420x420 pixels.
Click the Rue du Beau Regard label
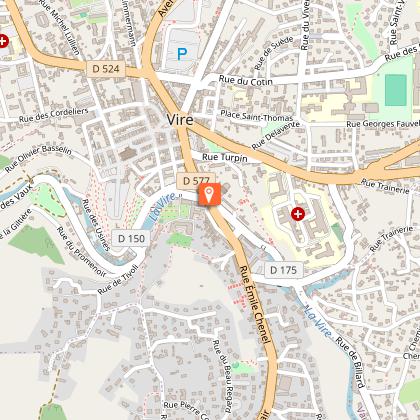[x=223, y=376]
